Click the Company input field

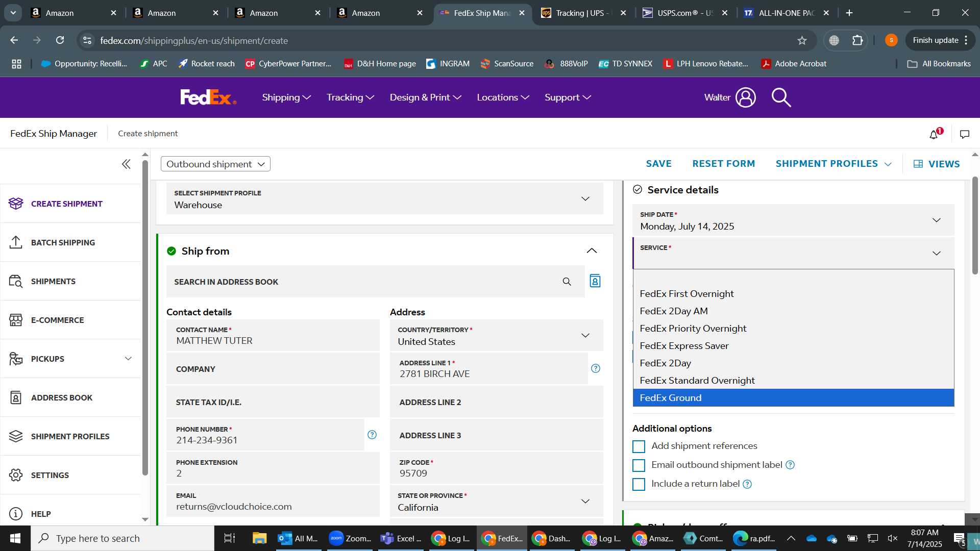click(273, 369)
